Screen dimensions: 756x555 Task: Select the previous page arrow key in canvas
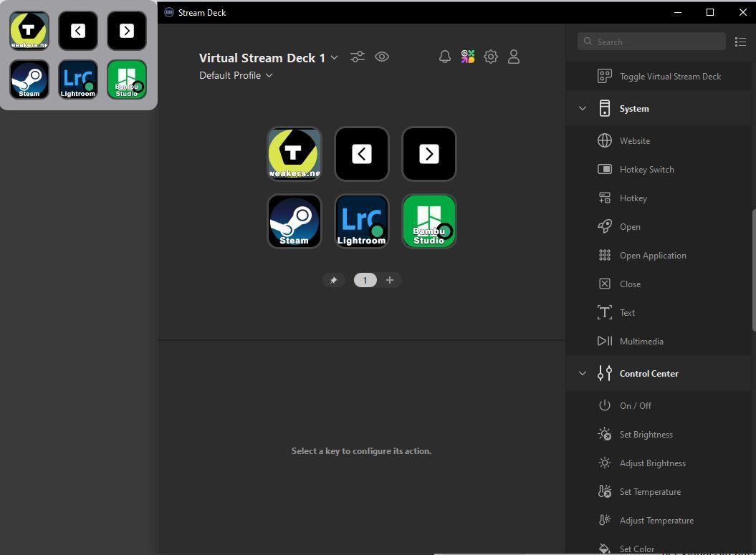pos(362,154)
